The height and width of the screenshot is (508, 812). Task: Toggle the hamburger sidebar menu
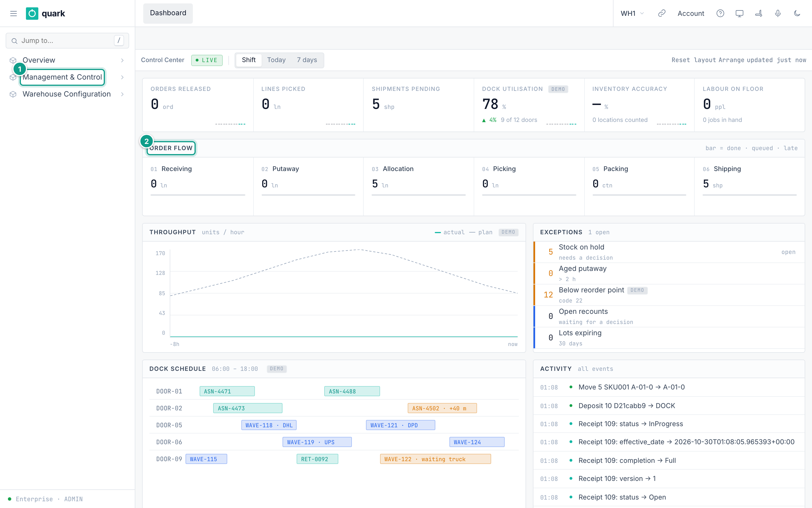pyautogui.click(x=14, y=14)
